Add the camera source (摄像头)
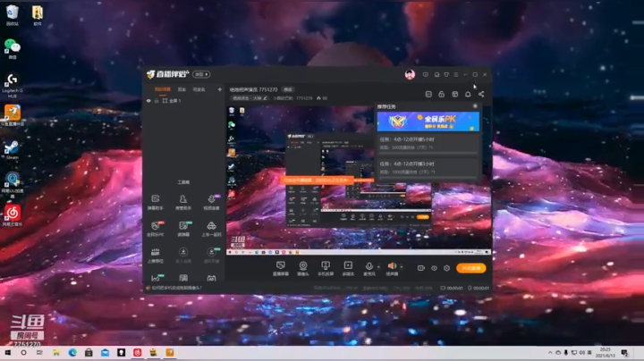644x361 pixels. (303, 268)
